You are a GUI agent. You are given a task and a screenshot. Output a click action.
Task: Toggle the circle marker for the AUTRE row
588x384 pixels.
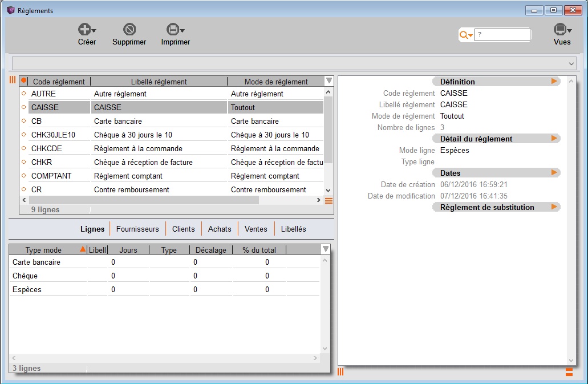(24, 94)
